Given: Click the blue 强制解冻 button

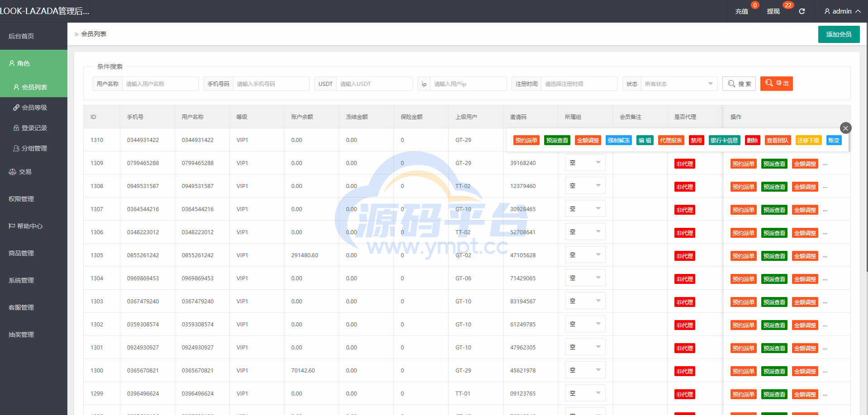Looking at the screenshot, I should click(619, 140).
